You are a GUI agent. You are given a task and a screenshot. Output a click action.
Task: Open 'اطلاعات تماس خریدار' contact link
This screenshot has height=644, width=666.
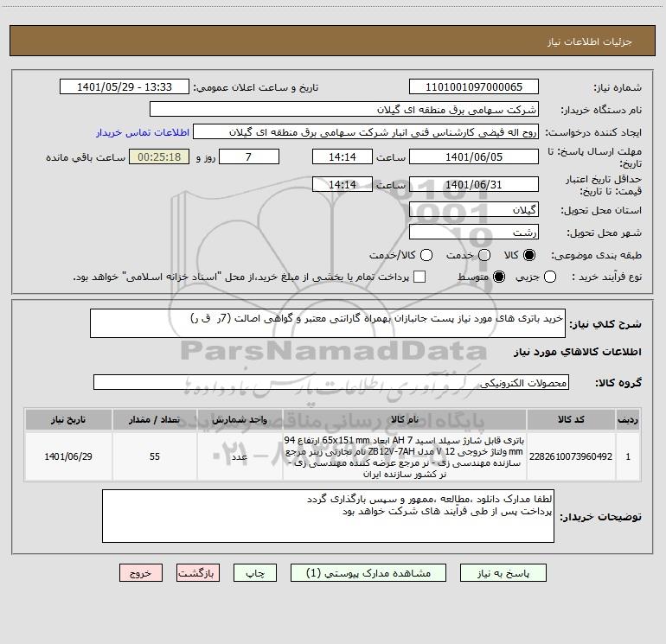[x=143, y=132]
